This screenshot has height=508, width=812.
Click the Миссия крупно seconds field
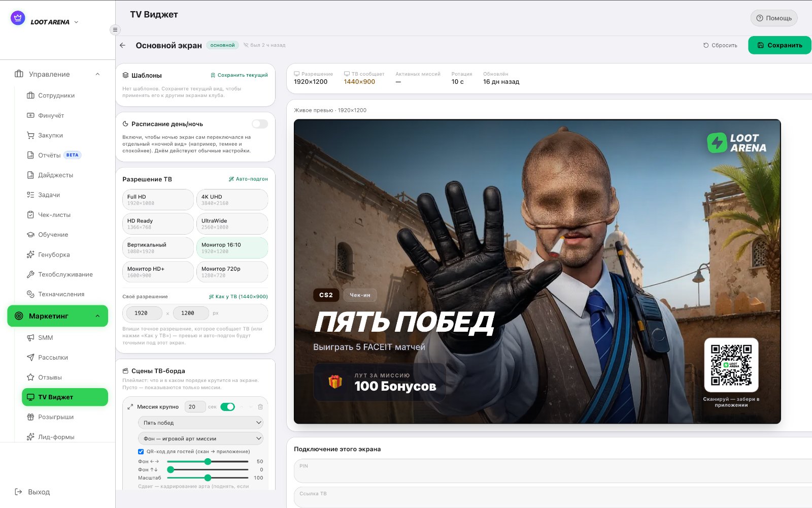click(195, 407)
